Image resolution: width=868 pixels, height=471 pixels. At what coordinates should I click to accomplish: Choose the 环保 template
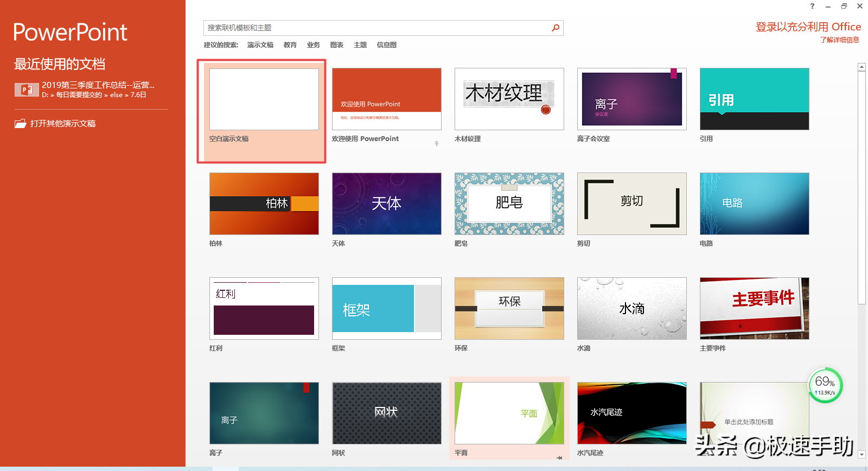[509, 309]
